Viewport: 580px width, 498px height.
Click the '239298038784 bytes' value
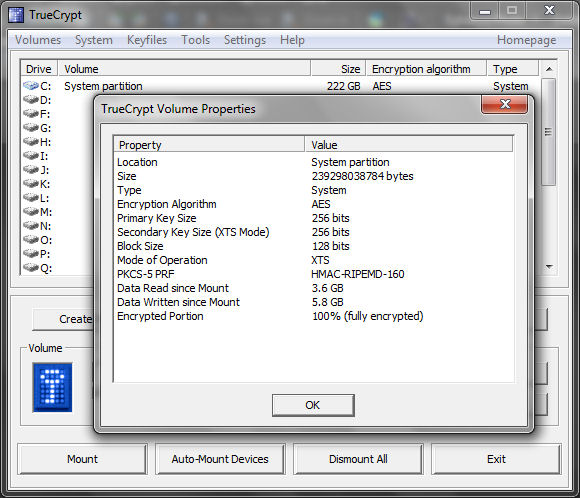click(x=362, y=176)
